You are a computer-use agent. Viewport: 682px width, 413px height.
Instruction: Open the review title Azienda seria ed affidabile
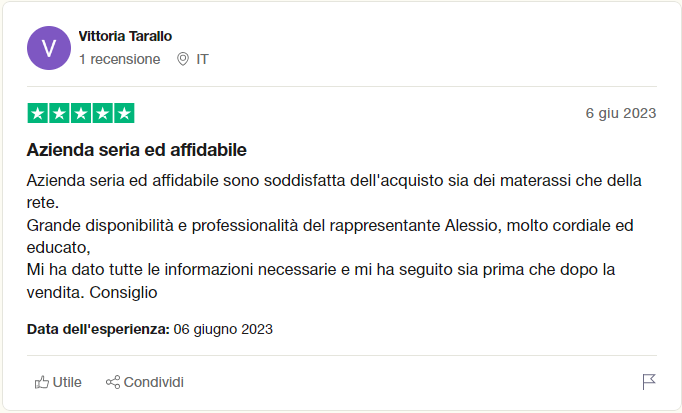pyautogui.click(x=137, y=150)
